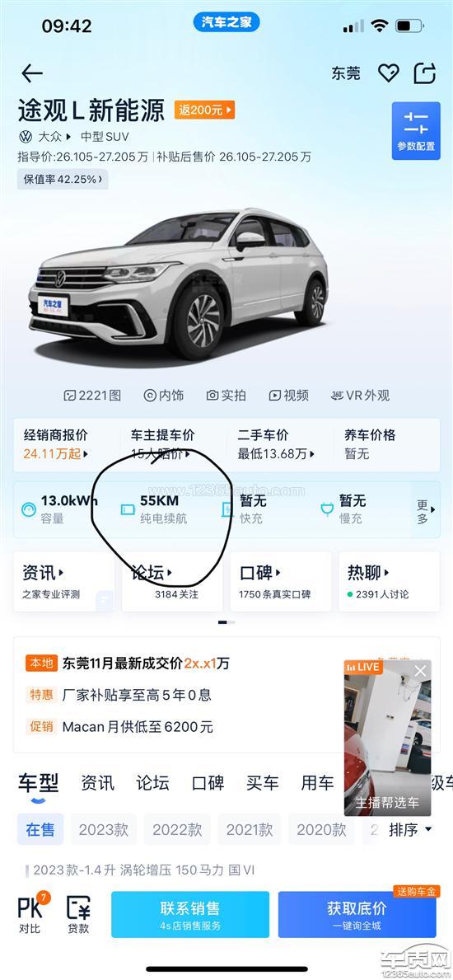
Task: Switch to the 买车 tab
Action: (x=263, y=782)
